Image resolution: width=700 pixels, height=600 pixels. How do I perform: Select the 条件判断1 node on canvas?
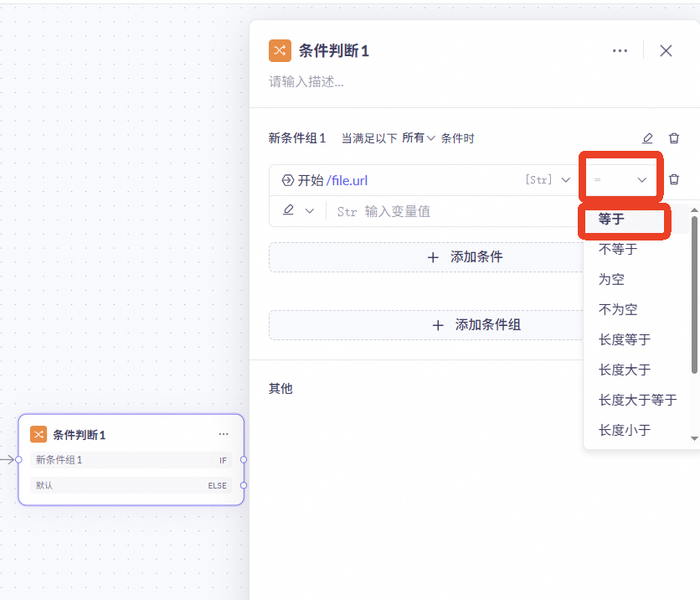(131, 460)
